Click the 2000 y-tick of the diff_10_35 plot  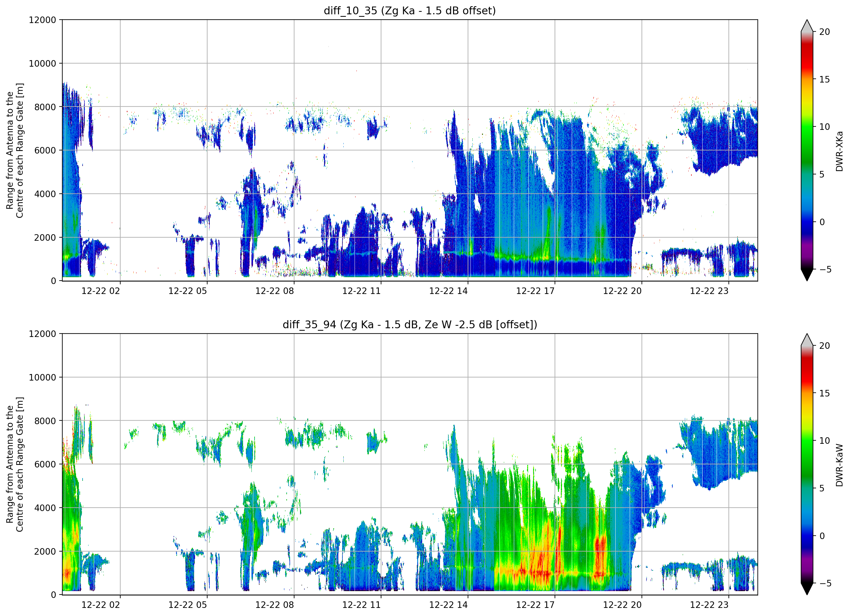point(45,238)
